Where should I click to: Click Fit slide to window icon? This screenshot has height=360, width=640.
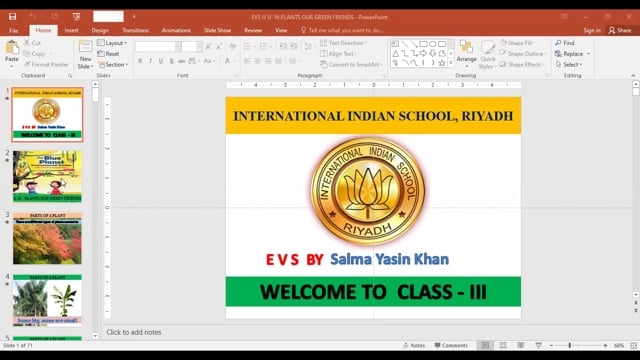(633, 345)
